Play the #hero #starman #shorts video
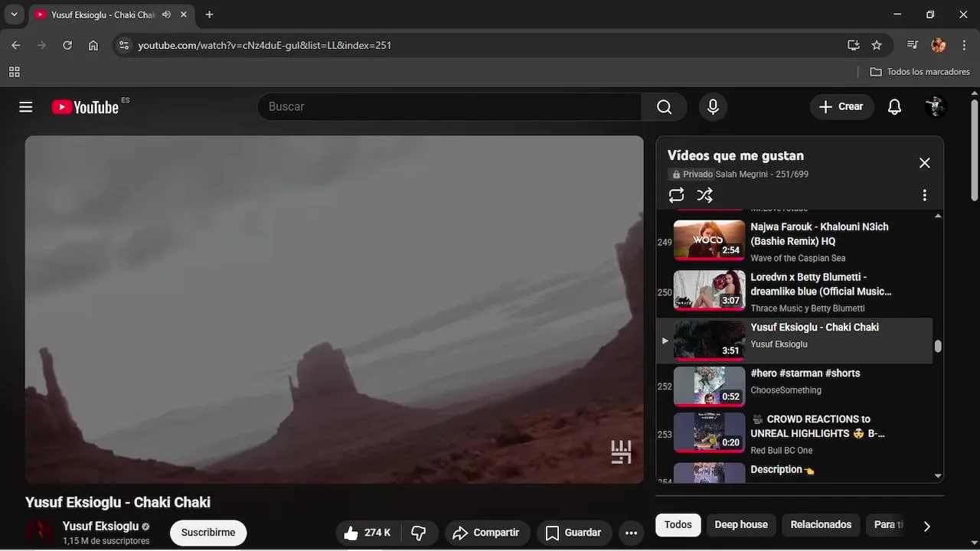This screenshot has width=980, height=551. coord(795,386)
